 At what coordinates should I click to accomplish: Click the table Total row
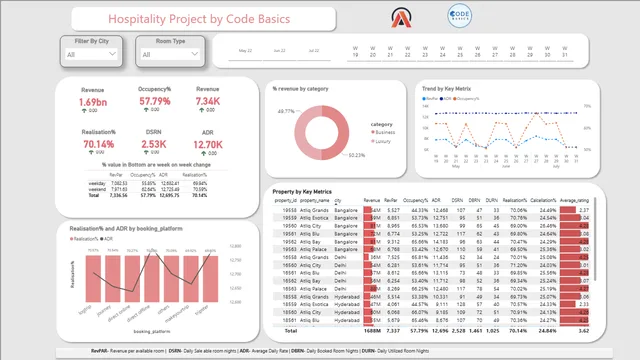pyautogui.click(x=431, y=331)
